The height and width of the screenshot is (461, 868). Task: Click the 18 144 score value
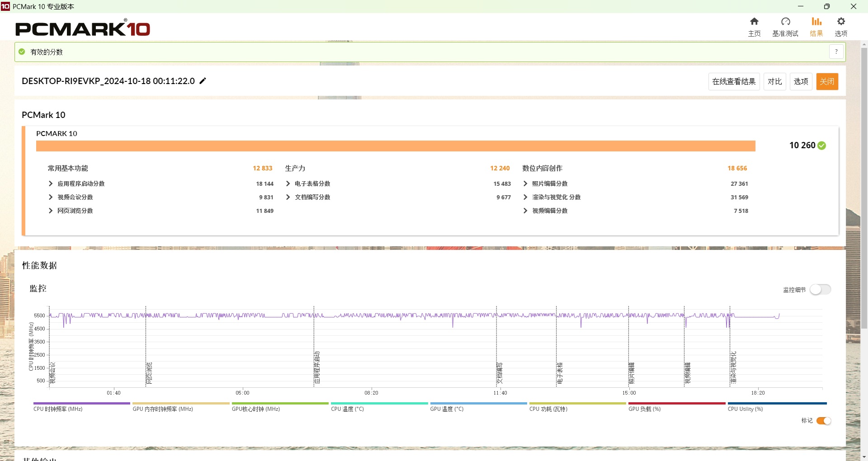coord(265,183)
